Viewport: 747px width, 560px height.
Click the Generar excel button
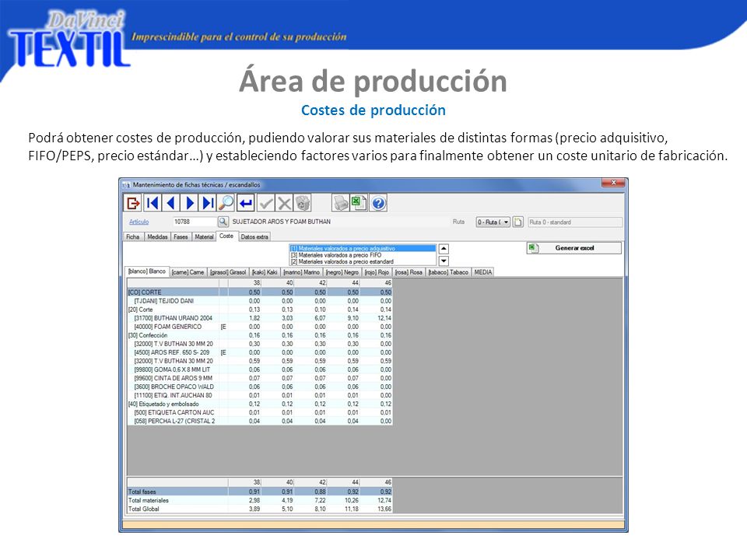[574, 248]
